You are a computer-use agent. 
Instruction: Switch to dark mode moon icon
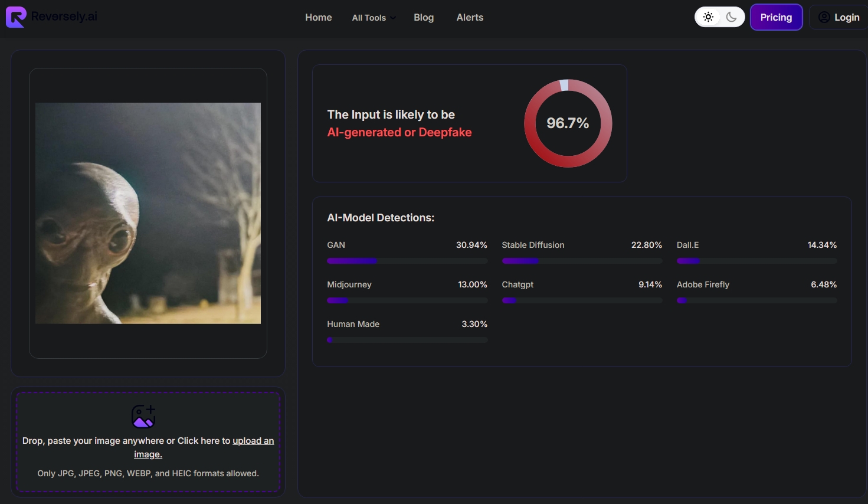(x=732, y=17)
